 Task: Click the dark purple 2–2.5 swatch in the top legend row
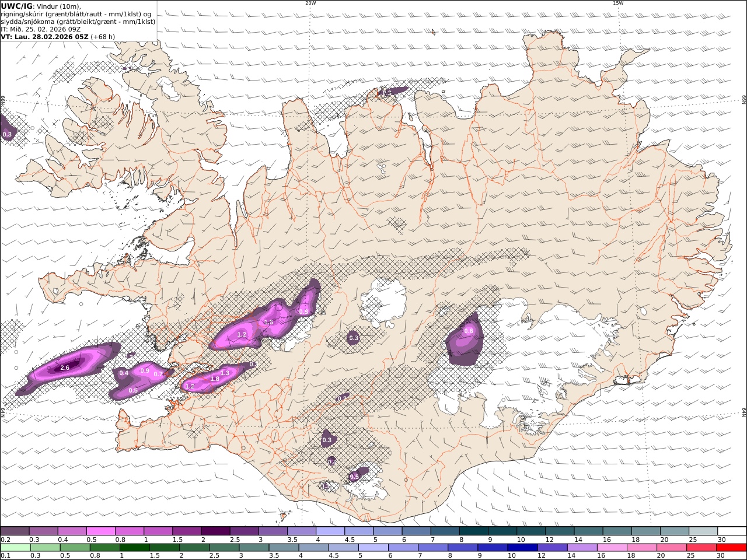coord(215,531)
